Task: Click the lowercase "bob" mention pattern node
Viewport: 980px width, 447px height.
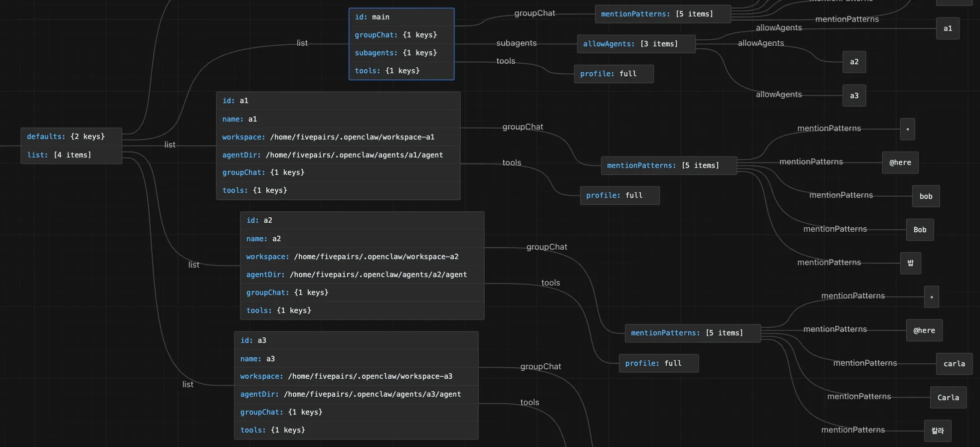Action: [926, 196]
